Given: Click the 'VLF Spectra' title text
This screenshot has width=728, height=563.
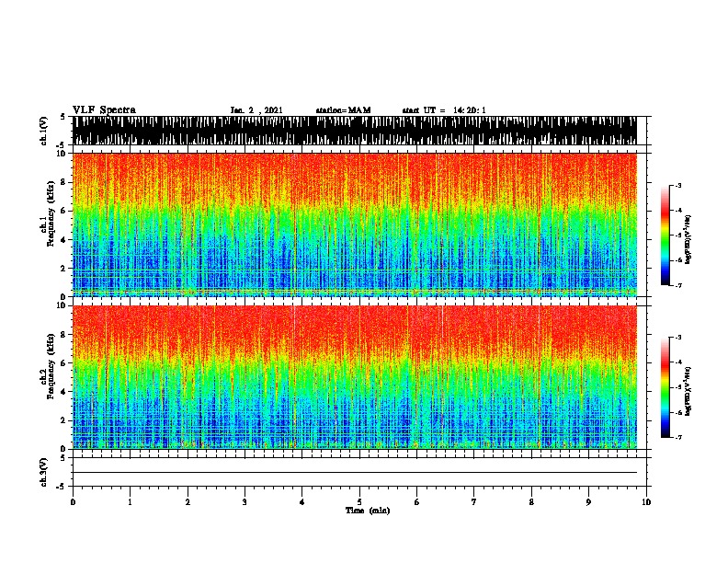Looking at the screenshot, I should (104, 110).
